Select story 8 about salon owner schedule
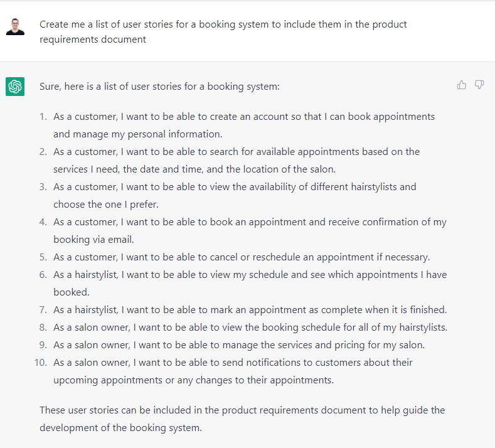The height and width of the screenshot is (448, 495). coord(250,328)
